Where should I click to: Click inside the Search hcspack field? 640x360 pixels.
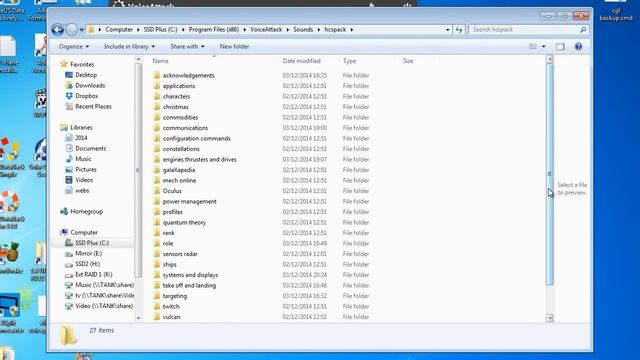pos(524,29)
